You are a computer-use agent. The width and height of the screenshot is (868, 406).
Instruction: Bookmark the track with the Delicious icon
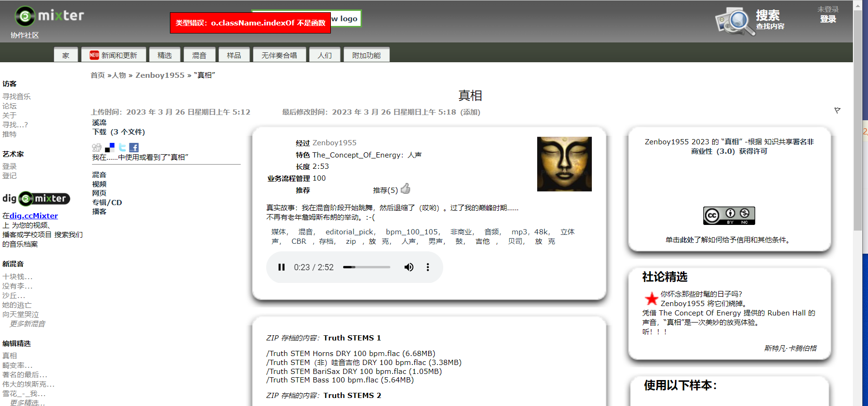[110, 148]
